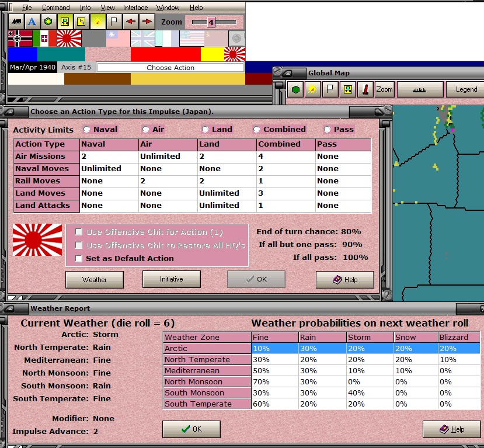Select the Pass action radio button
Screen dimensions: 484x448
click(327, 129)
